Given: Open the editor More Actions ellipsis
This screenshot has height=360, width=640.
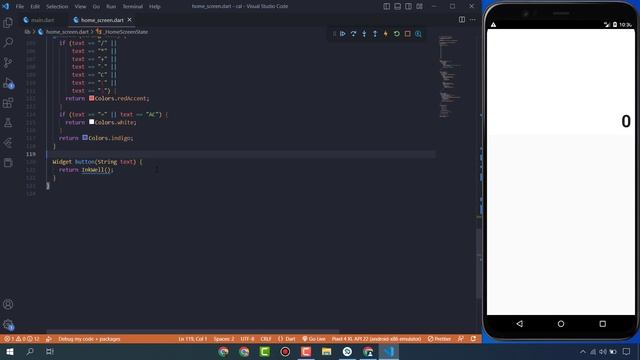Looking at the screenshot, I should pos(473,20).
